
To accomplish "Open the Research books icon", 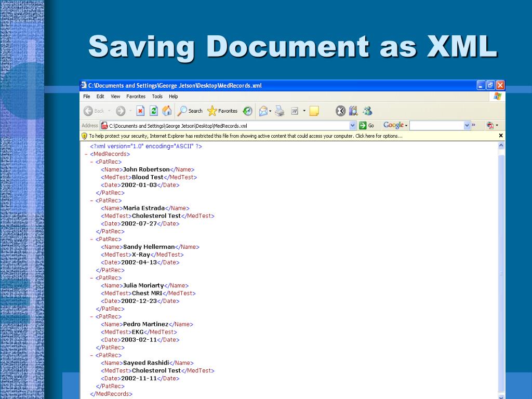I will click(x=353, y=111).
